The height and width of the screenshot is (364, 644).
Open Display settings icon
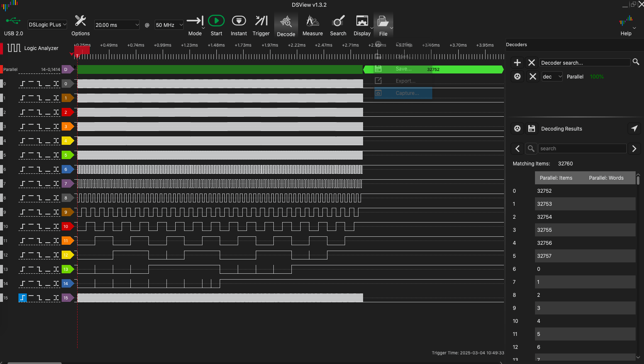pyautogui.click(x=362, y=20)
